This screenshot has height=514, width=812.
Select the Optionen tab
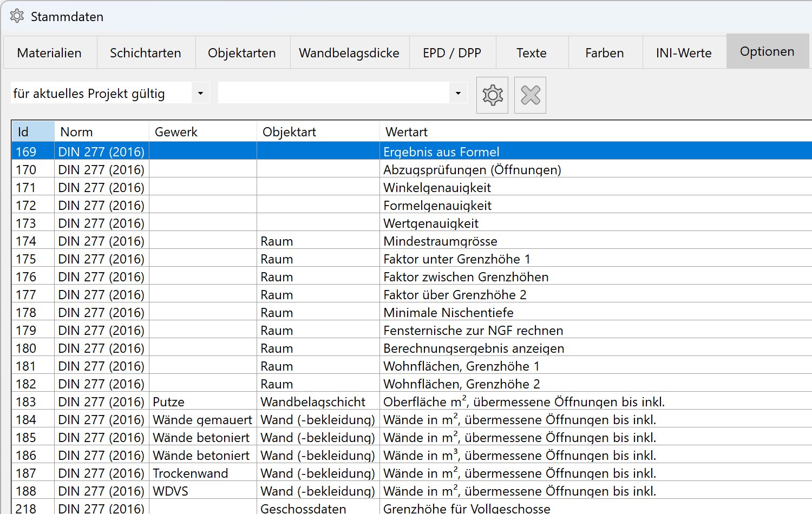click(x=767, y=51)
